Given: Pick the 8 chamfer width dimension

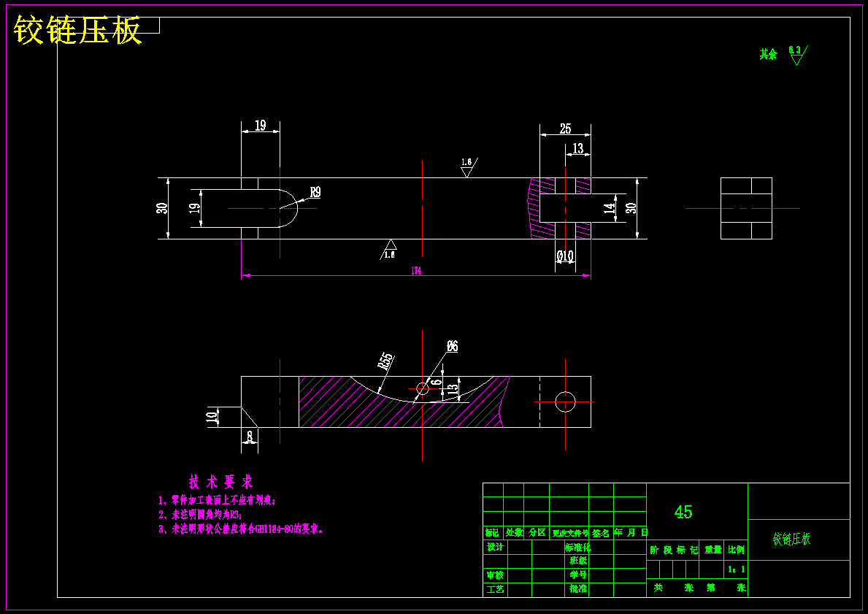Looking at the screenshot, I should pos(250,437).
